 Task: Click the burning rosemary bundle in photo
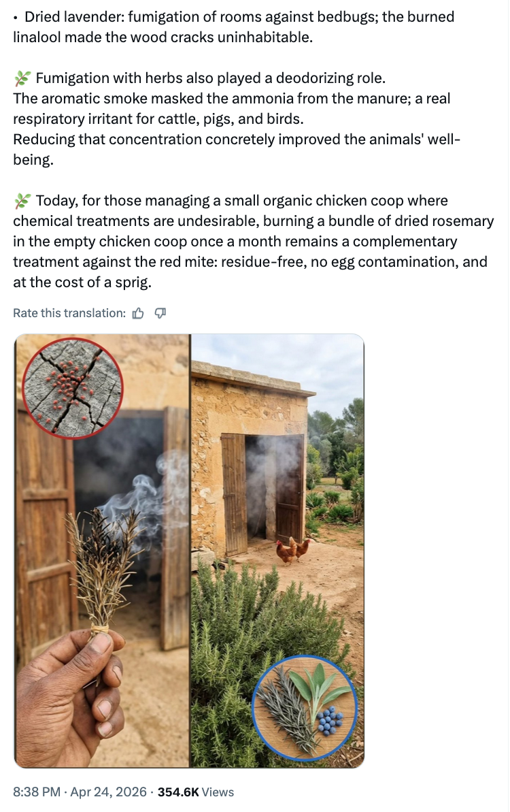point(103,572)
